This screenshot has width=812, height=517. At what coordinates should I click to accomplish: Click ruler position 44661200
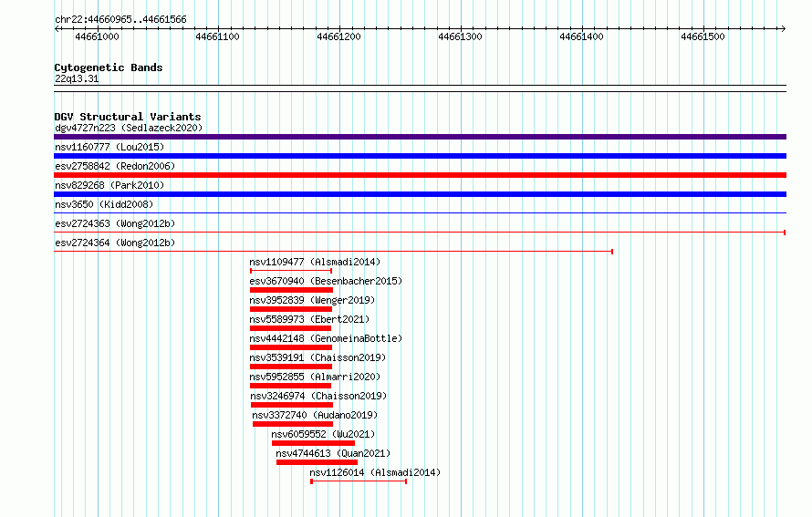(x=338, y=36)
